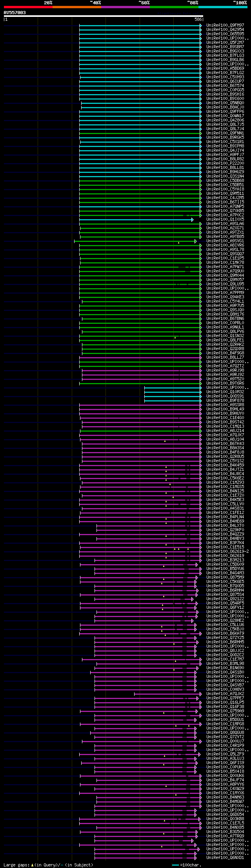Select hit label UniRef100_Q42806

(x=225, y=120)
